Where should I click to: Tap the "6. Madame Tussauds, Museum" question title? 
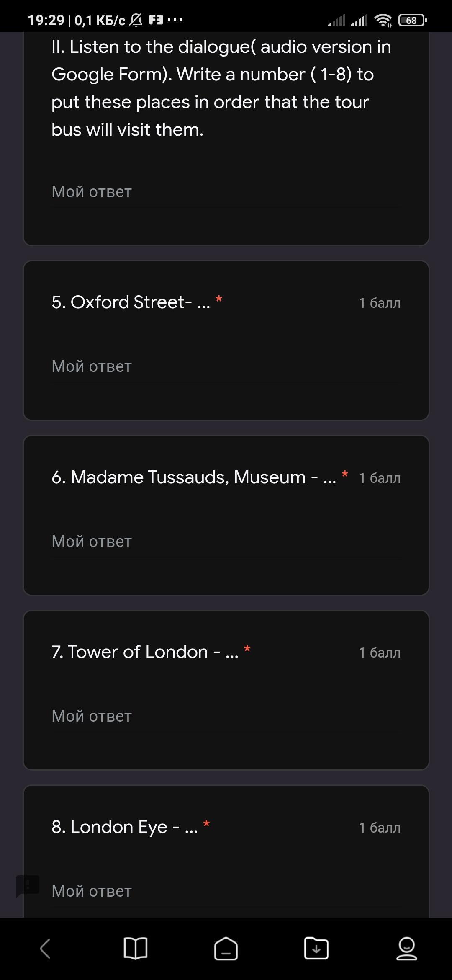tap(193, 477)
